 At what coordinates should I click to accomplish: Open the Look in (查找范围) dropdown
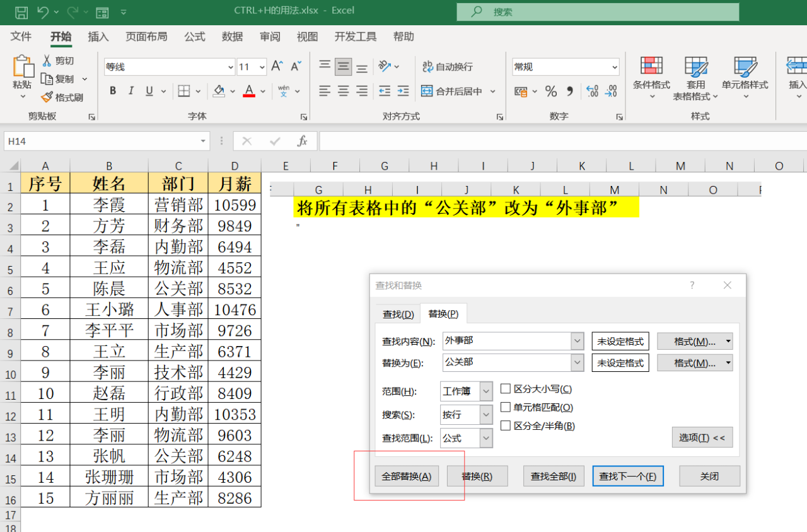[486, 438]
